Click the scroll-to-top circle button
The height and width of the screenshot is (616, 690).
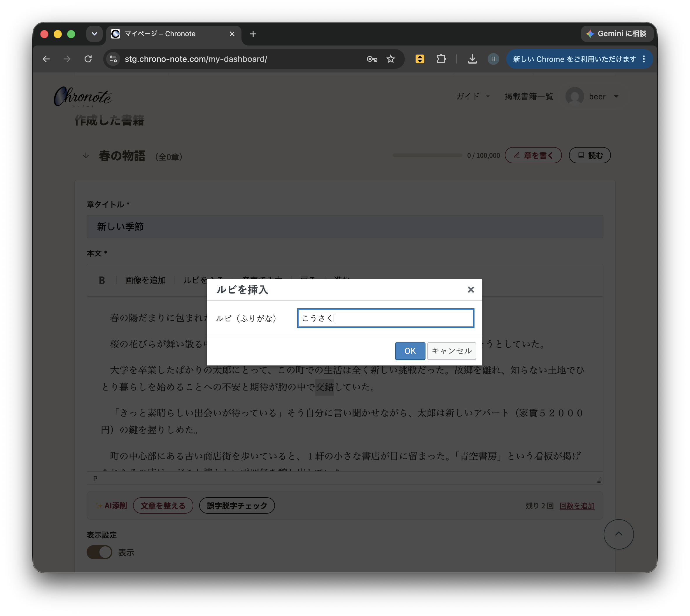pos(618,534)
